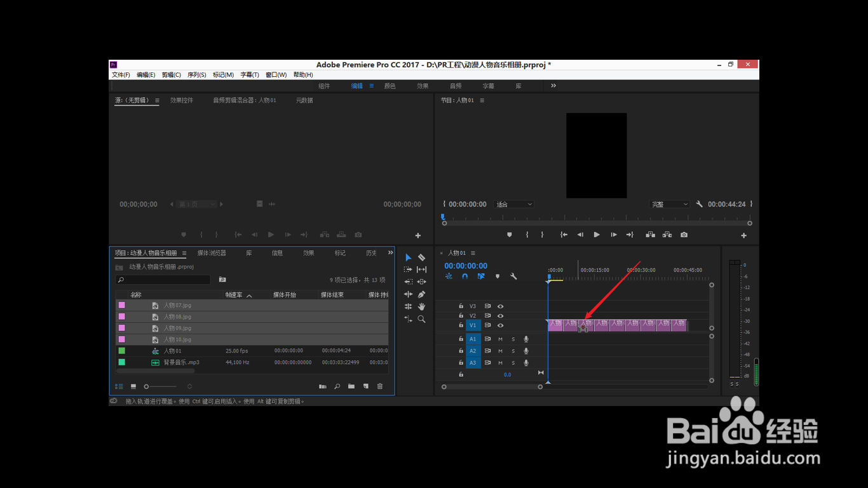Switch Project panel to list view
This screenshot has height=488, width=868.
pos(119,386)
